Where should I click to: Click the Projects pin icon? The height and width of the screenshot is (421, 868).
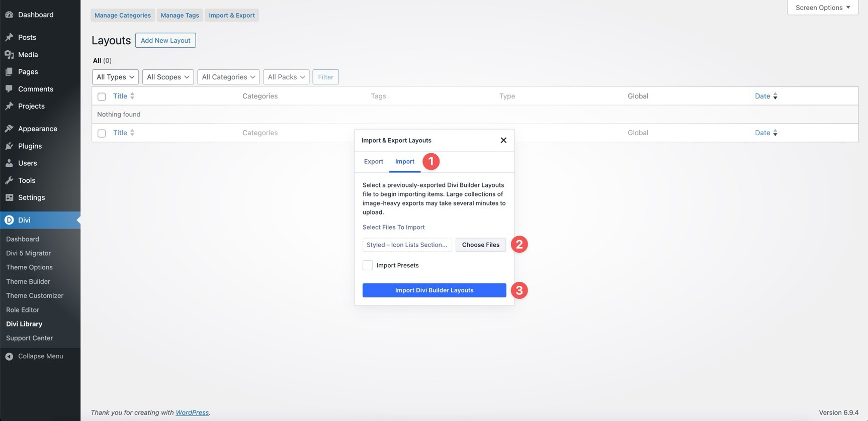click(9, 106)
